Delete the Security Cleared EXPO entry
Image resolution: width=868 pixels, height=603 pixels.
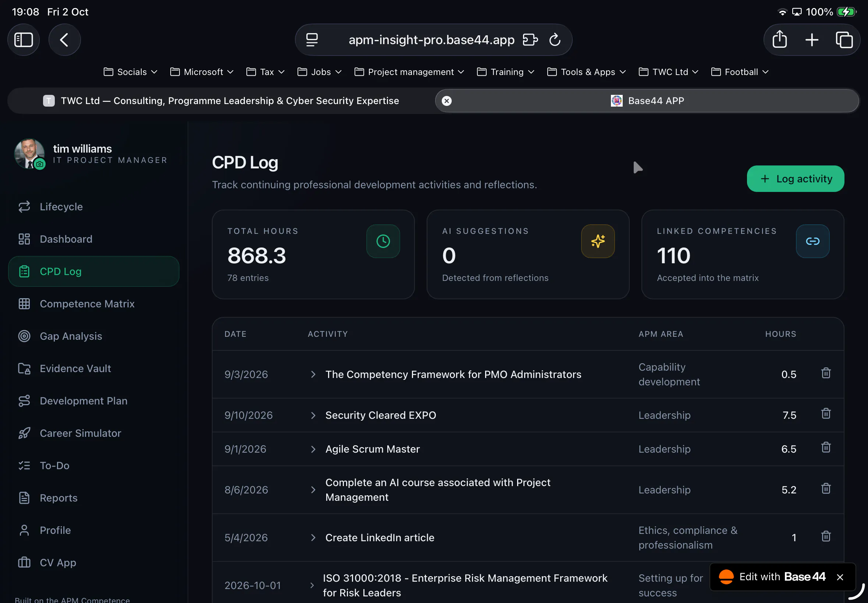pos(826,413)
